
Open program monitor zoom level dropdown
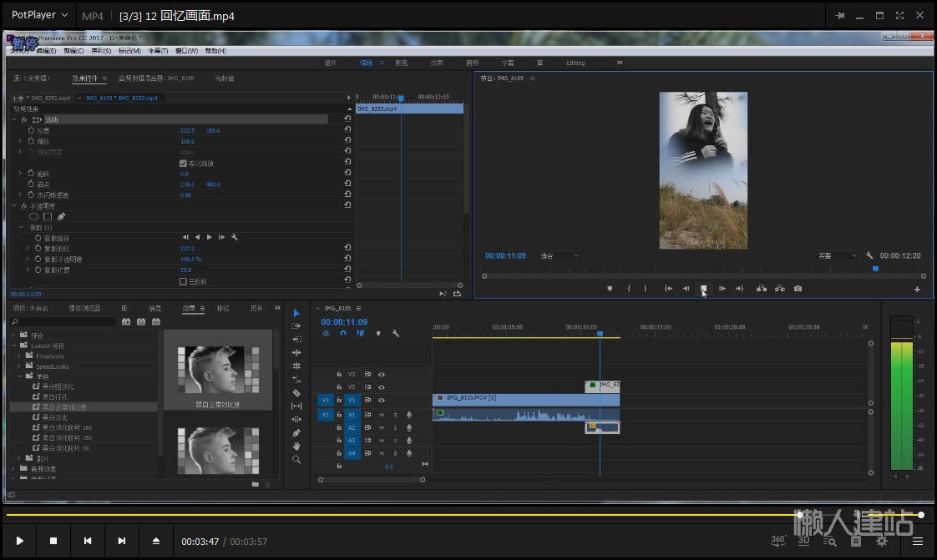(560, 255)
